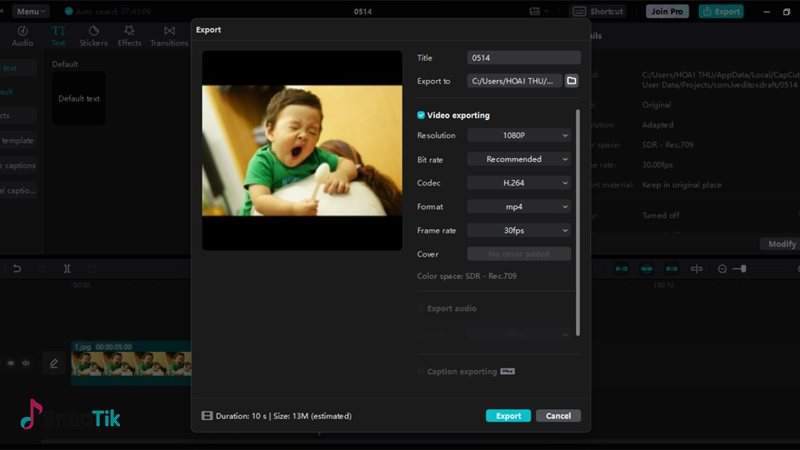Select the Default text preset thumbnail
The height and width of the screenshot is (450, 800).
pyautogui.click(x=79, y=98)
